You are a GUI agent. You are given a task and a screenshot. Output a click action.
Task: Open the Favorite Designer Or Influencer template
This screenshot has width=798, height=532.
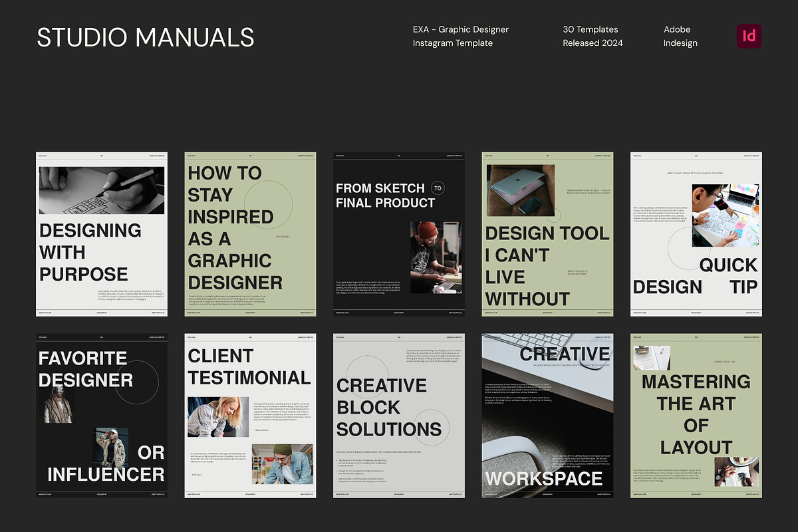(101, 416)
